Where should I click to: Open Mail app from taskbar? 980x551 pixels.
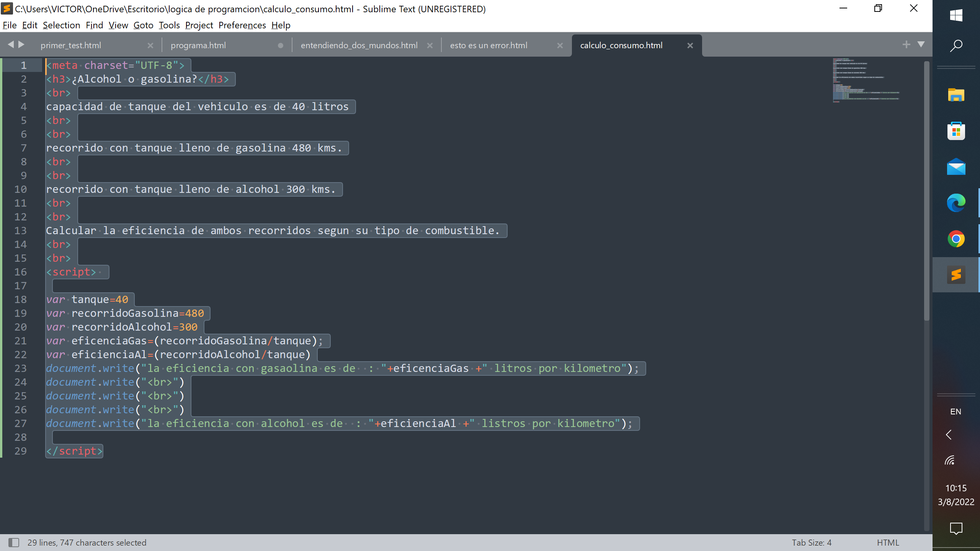click(x=956, y=166)
